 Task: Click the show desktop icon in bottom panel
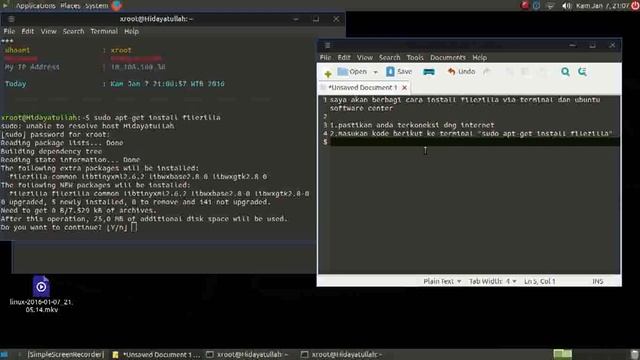click(4, 354)
